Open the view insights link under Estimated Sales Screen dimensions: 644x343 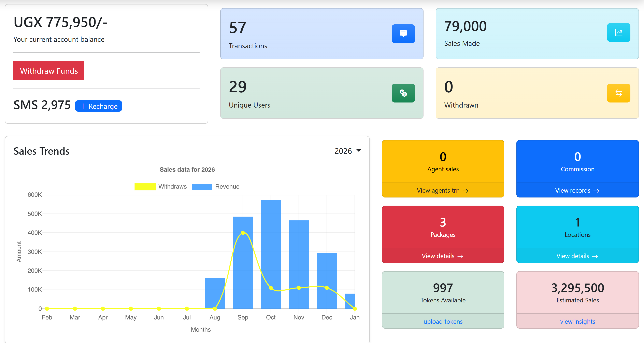tap(577, 321)
